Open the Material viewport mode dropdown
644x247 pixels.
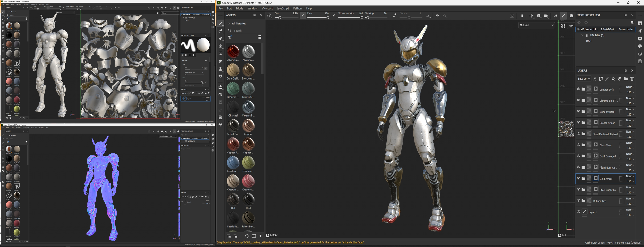tap(536, 25)
